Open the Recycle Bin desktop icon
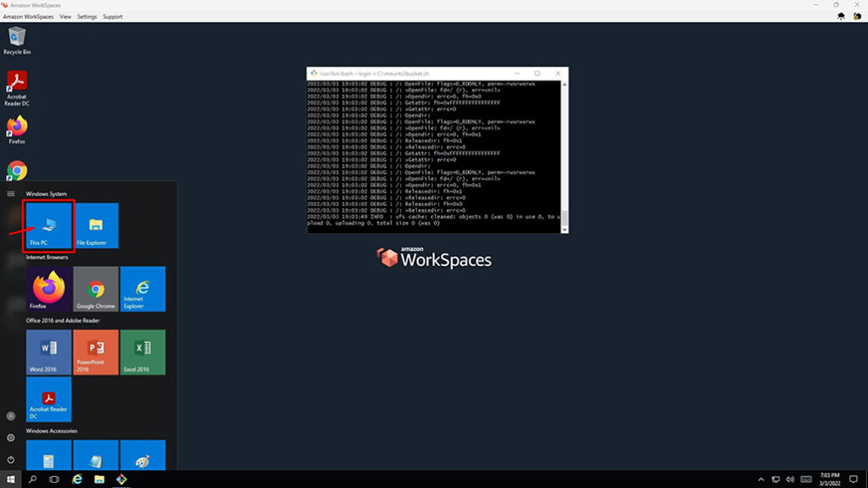 point(17,41)
